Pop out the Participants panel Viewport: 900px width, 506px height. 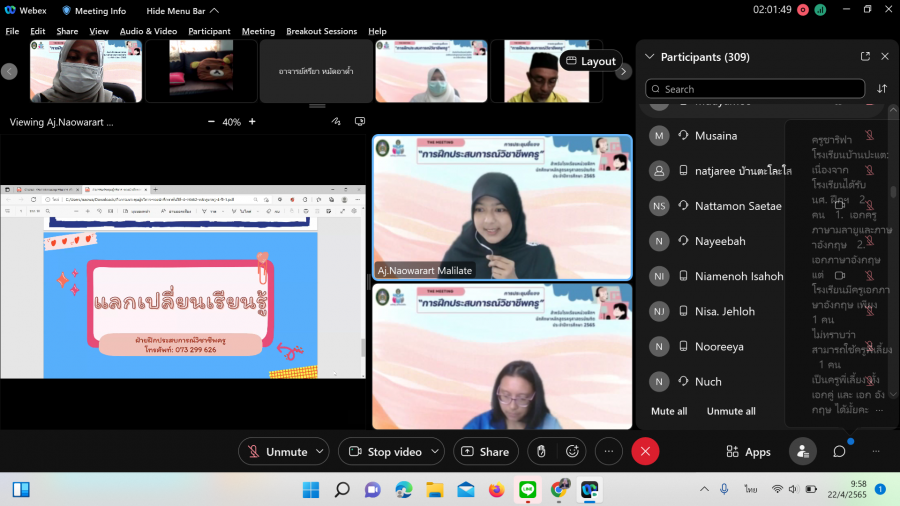(x=865, y=57)
